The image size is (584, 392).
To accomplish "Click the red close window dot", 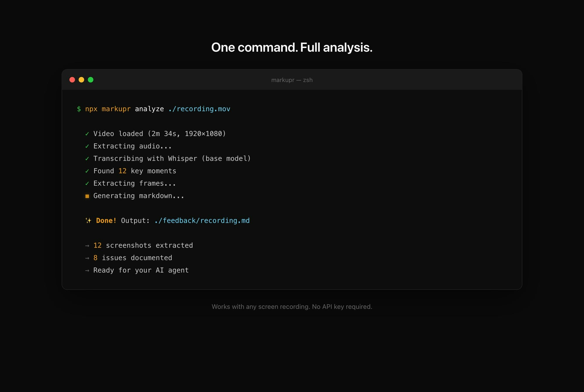I will click(x=72, y=80).
